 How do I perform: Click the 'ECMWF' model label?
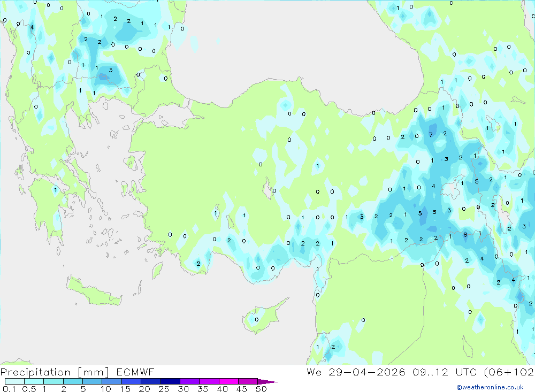[x=135, y=372]
